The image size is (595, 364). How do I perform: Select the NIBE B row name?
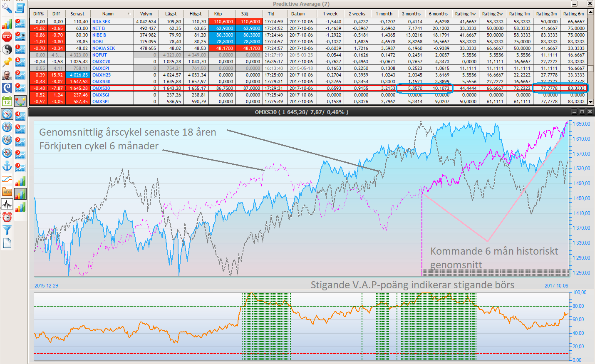point(99,35)
